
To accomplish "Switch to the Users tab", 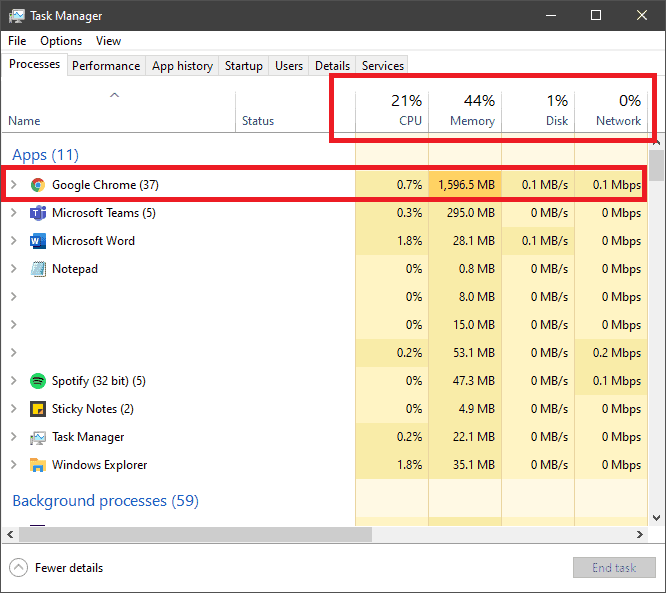I will pyautogui.click(x=289, y=66).
